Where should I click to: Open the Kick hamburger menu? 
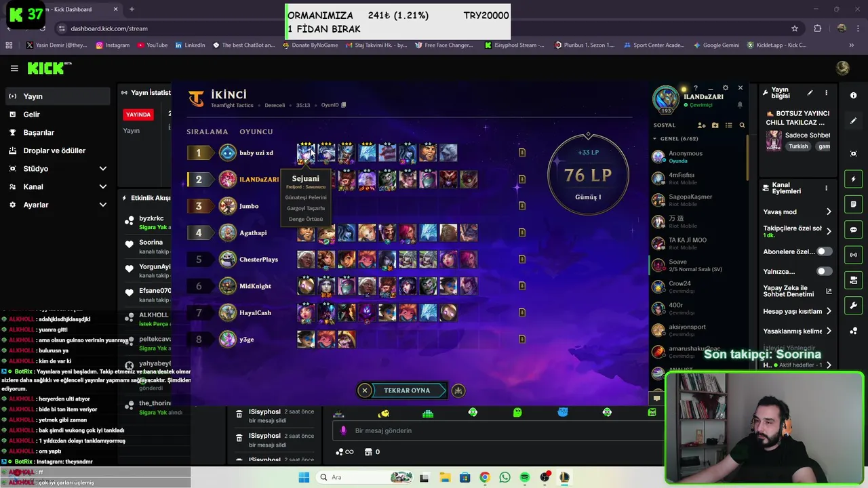tap(14, 68)
